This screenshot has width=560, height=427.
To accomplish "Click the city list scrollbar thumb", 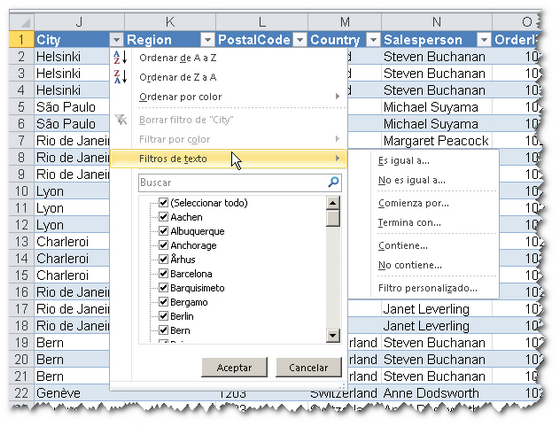I will pos(333,218).
